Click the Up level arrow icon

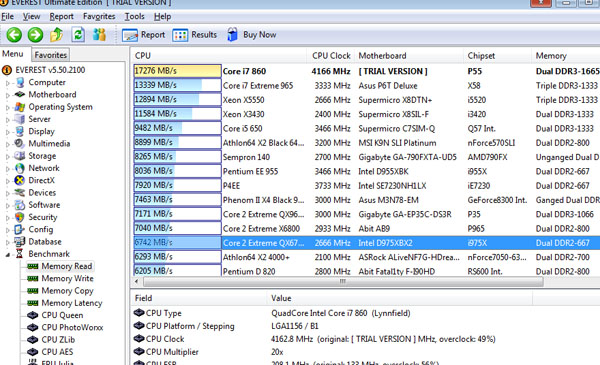(x=57, y=35)
